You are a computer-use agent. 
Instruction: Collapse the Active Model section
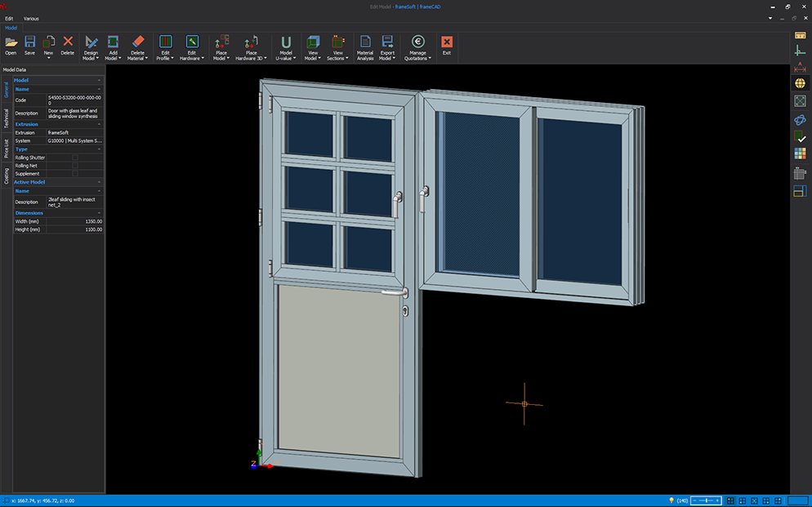pos(99,182)
